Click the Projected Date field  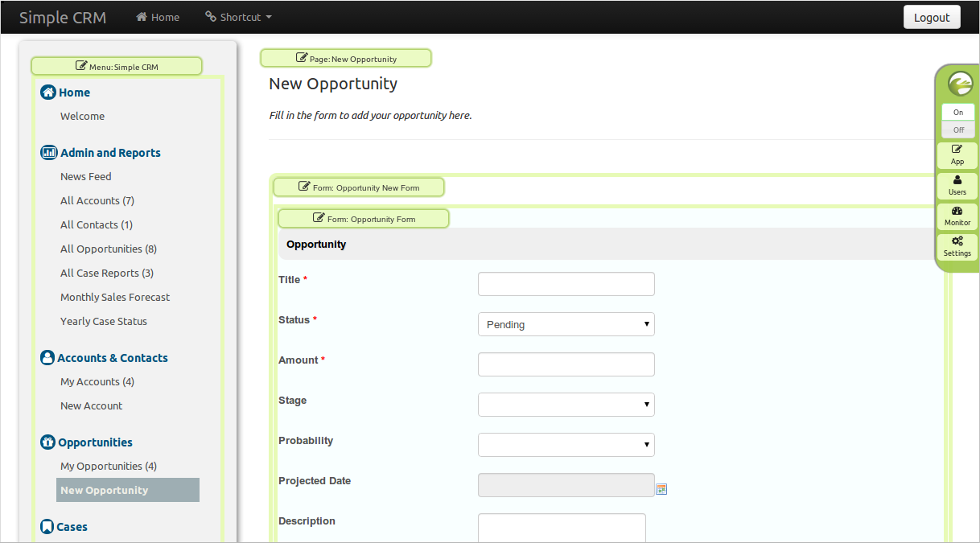click(x=566, y=485)
